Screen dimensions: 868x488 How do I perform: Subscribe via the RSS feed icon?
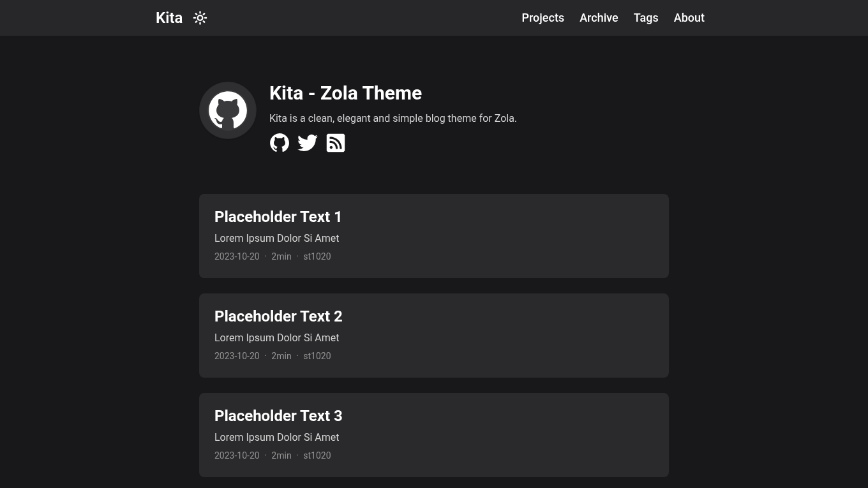pos(336,143)
